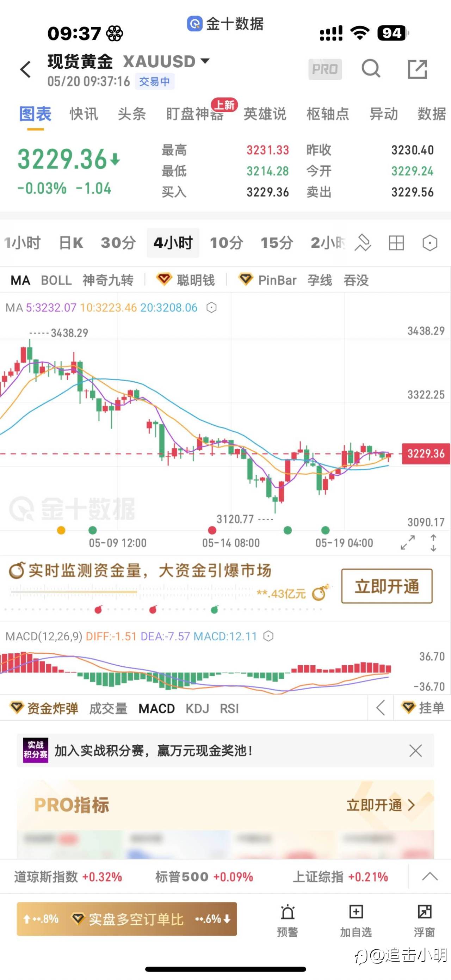Select the 30分 timeframe tab

pyautogui.click(x=118, y=243)
